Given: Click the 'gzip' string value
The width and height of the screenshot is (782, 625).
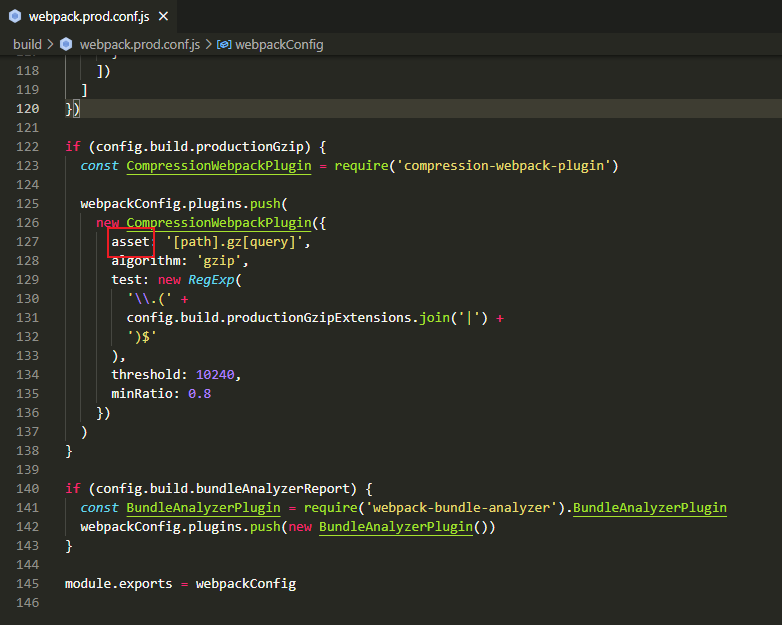Looking at the screenshot, I should (219, 261).
